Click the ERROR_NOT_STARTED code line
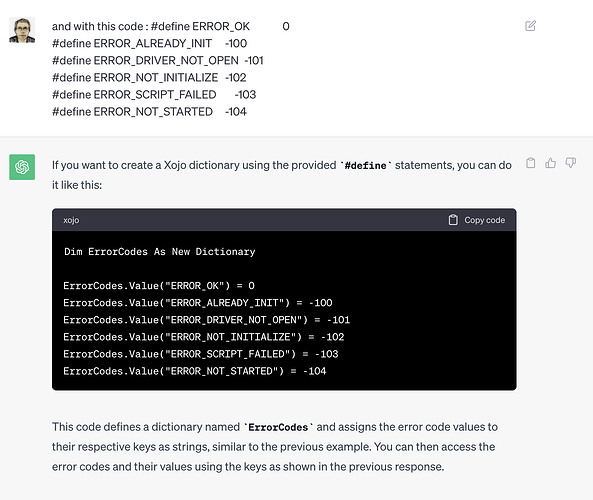593x500 pixels. [195, 371]
